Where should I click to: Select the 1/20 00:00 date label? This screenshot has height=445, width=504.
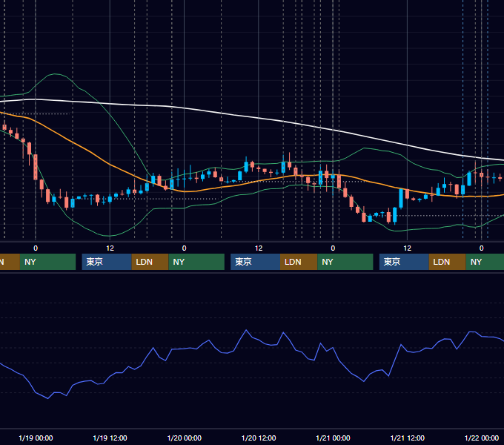(184, 438)
